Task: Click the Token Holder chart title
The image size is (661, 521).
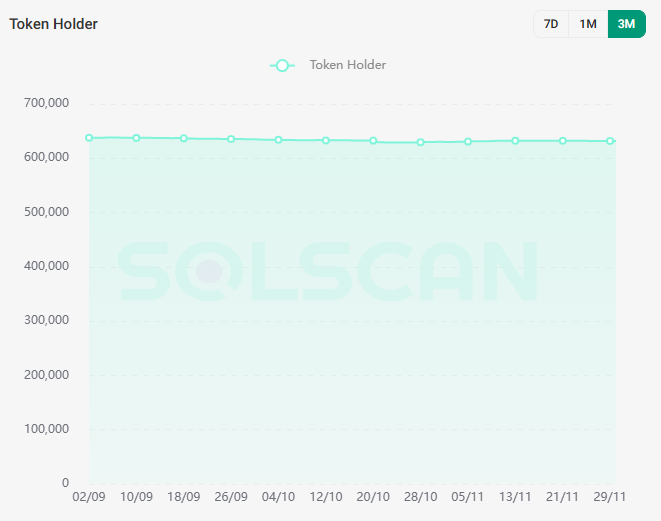Action: pos(54,24)
